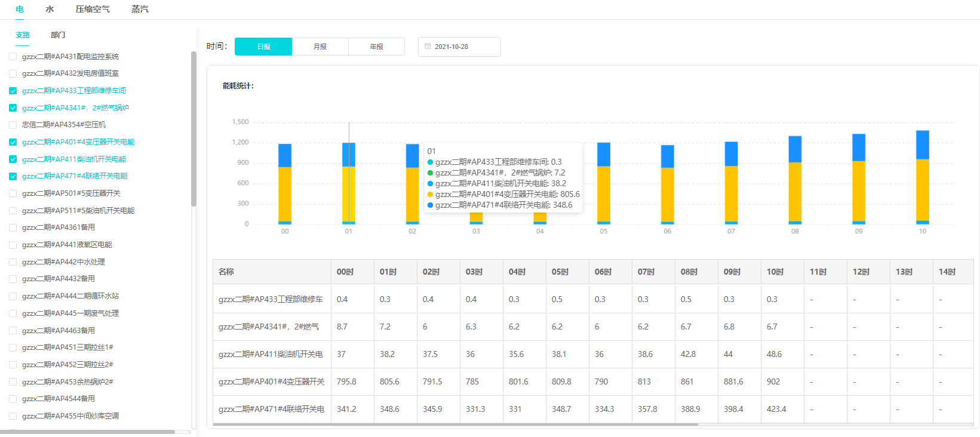This screenshot has width=980, height=437.
Task: Uncheck gzzx二期#AP401#4变压器开关电能
Action: click(x=13, y=142)
